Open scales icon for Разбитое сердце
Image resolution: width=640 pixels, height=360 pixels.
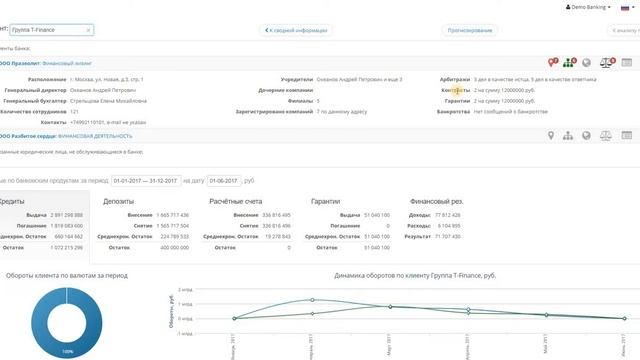pos(606,136)
